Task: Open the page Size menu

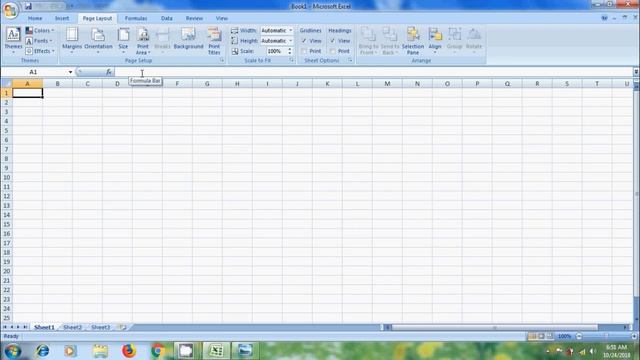Action: coord(123,41)
